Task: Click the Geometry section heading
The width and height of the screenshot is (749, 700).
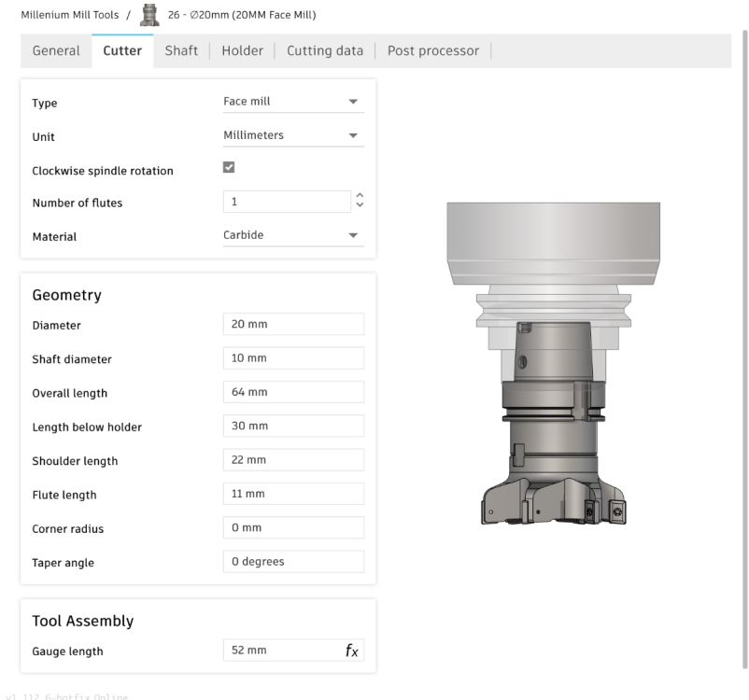Action: tap(67, 295)
